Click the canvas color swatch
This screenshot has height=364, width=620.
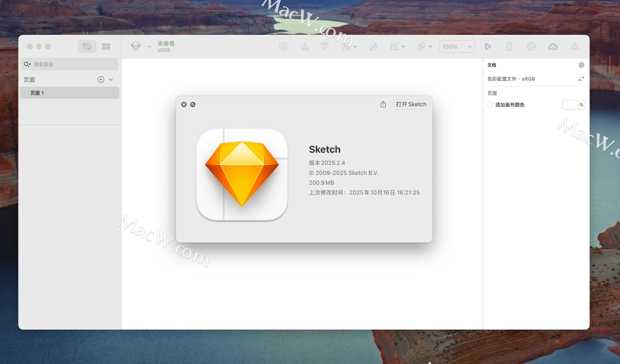pos(570,105)
